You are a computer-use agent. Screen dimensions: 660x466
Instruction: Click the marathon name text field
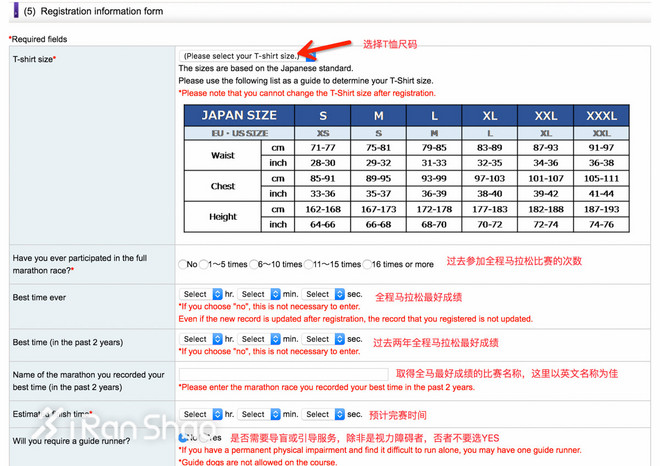(283, 374)
